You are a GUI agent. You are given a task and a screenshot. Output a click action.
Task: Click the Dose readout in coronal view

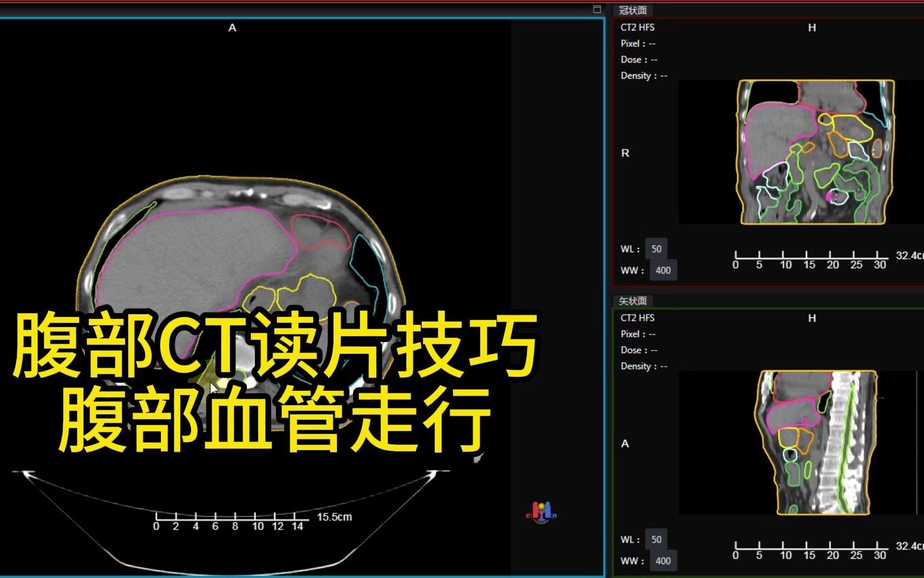(x=639, y=59)
